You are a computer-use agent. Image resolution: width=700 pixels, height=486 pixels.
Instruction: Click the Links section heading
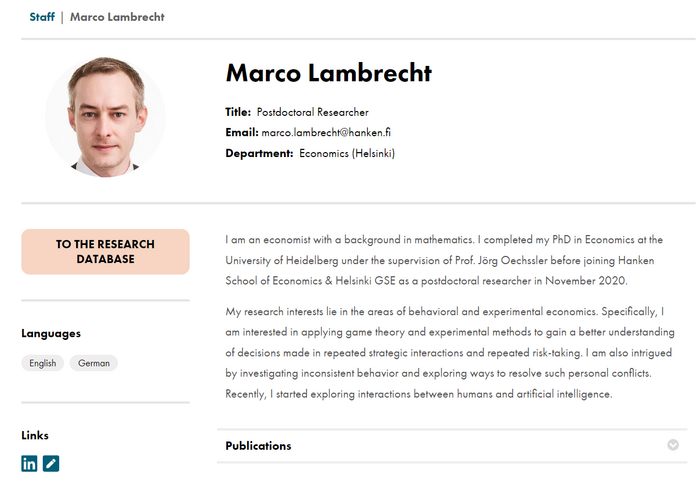click(35, 435)
